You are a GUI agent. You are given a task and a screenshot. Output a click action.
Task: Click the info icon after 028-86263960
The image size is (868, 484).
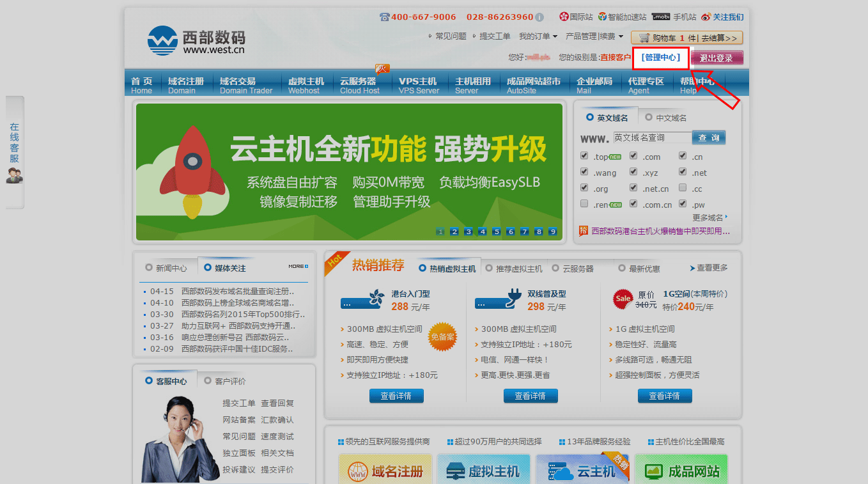click(539, 17)
